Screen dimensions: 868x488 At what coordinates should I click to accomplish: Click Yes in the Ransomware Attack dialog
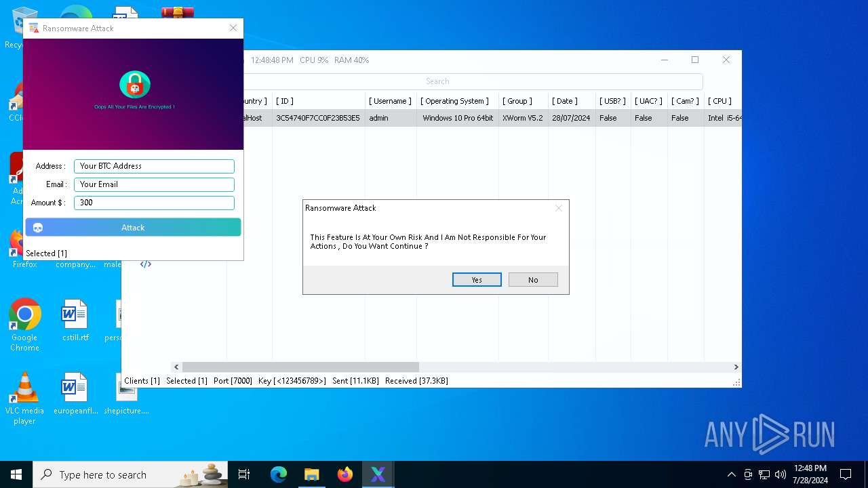pos(477,280)
